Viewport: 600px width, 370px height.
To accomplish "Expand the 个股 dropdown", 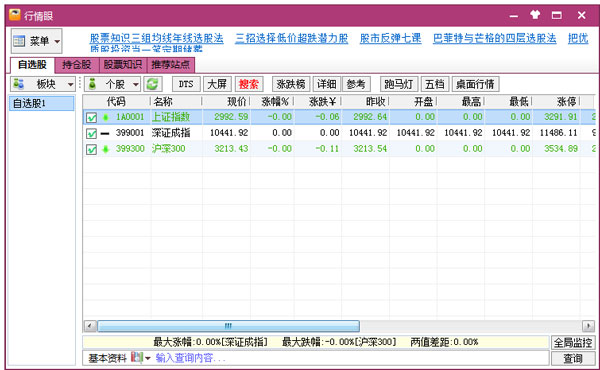I will coord(136,84).
